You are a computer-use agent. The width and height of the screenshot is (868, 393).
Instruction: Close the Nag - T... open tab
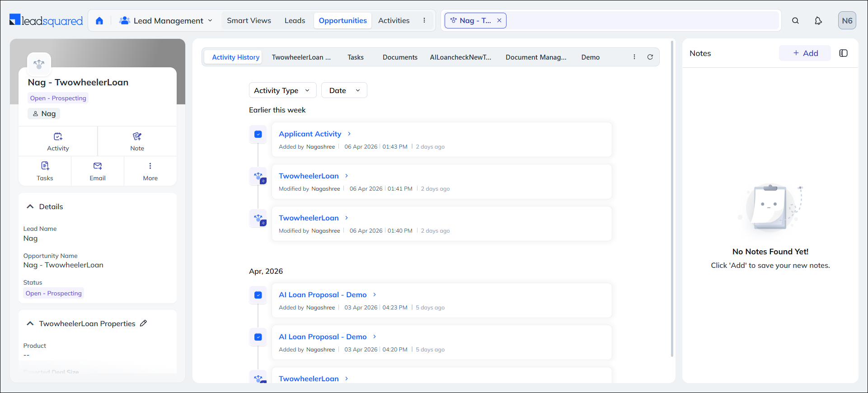(499, 21)
